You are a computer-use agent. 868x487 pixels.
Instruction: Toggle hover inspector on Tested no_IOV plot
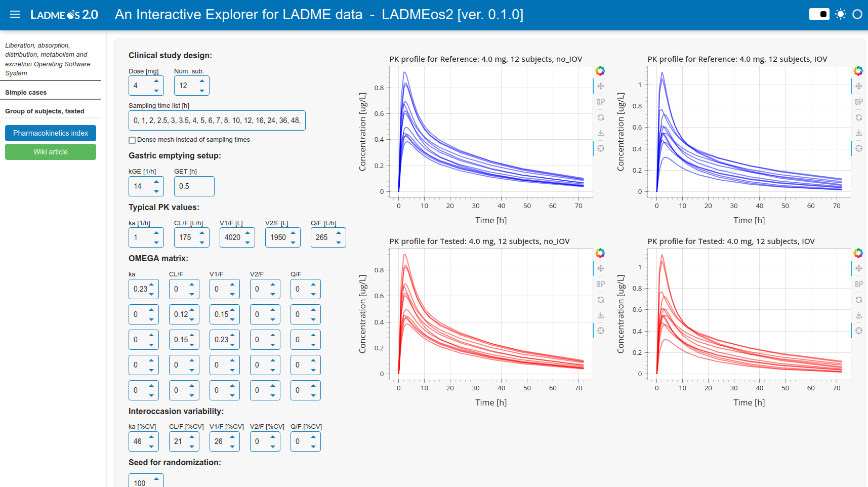[x=601, y=331]
